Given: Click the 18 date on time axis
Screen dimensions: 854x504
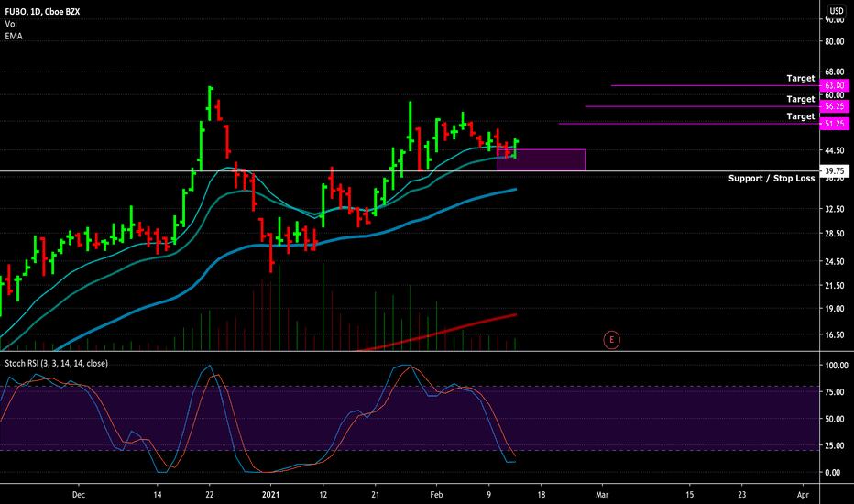Looking at the screenshot, I should [x=541, y=495].
